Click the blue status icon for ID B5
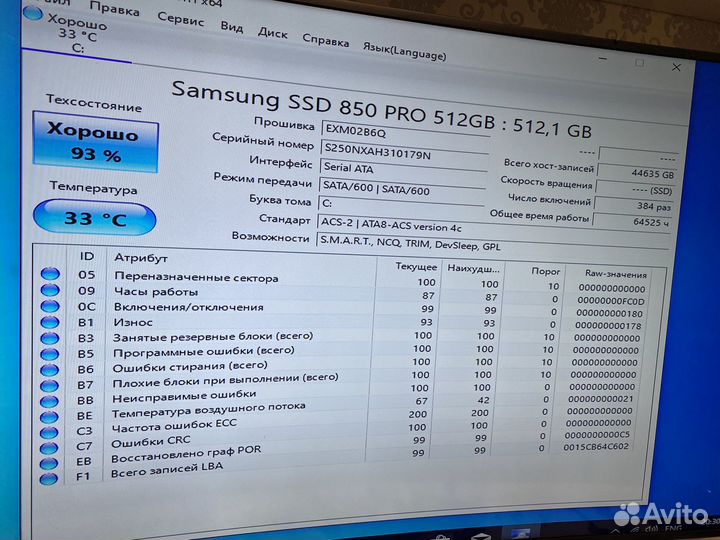This screenshot has height=540, width=720. tap(50, 354)
